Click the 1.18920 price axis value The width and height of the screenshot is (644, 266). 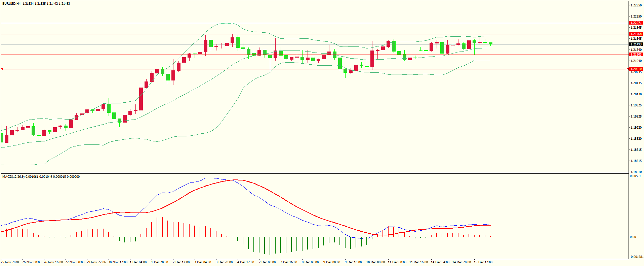(636, 139)
